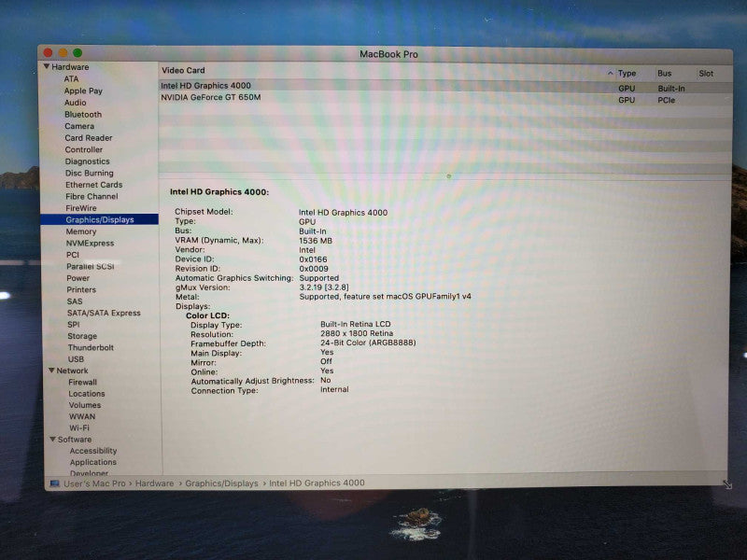
Task: Select SAS in the sidebar
Action: (x=75, y=301)
